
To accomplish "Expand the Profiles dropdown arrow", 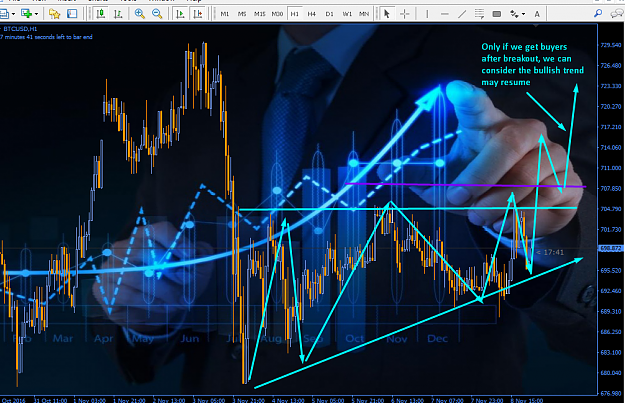I will 36,14.
